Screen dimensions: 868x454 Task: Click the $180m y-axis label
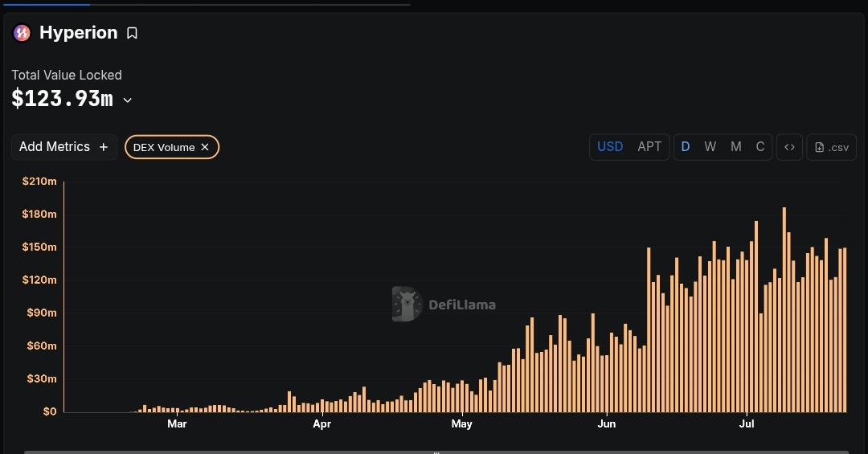pos(39,214)
